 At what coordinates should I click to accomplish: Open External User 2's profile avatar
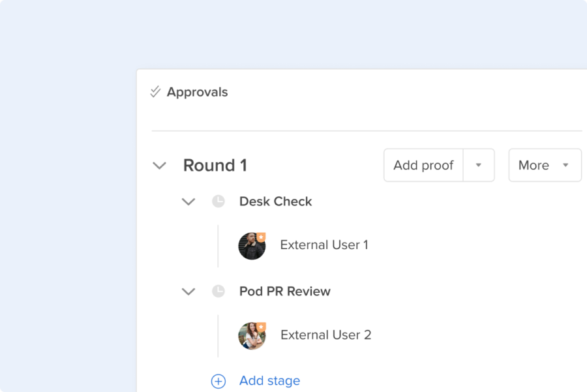click(252, 335)
